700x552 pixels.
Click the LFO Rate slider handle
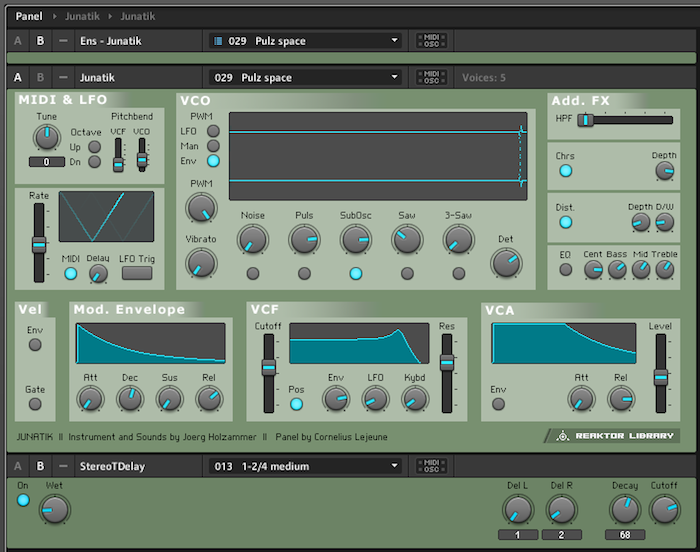39,245
